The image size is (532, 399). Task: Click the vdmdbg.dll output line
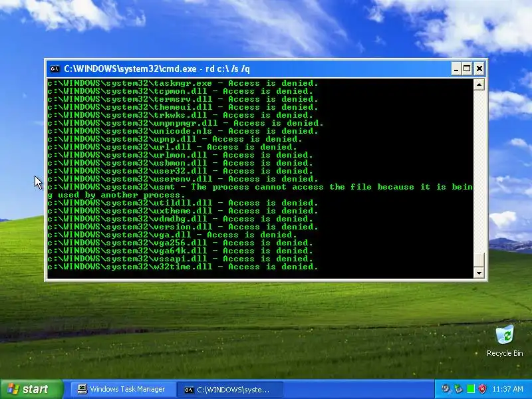pyautogui.click(x=180, y=219)
